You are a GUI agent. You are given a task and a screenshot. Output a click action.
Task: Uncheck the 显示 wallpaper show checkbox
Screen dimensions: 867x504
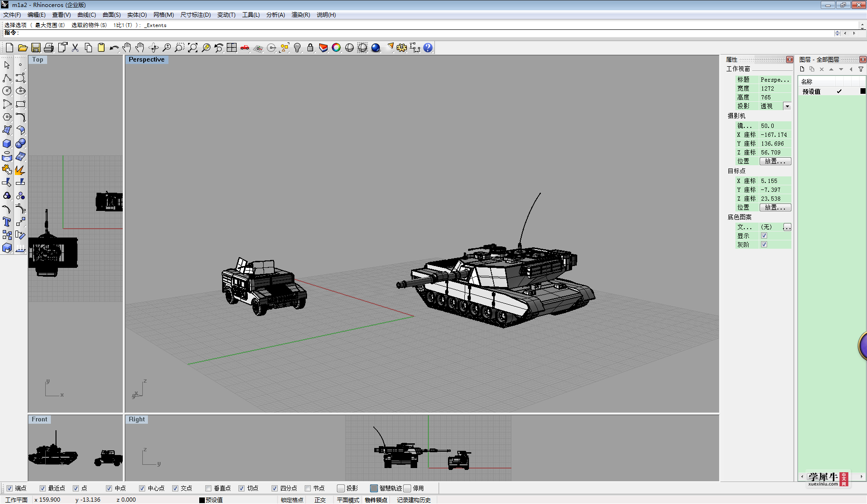point(764,236)
